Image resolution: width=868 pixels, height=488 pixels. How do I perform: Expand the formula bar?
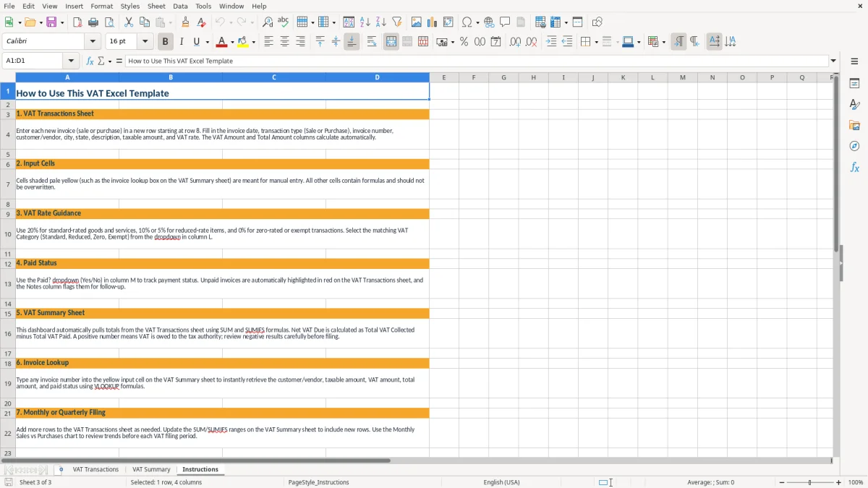(833, 61)
